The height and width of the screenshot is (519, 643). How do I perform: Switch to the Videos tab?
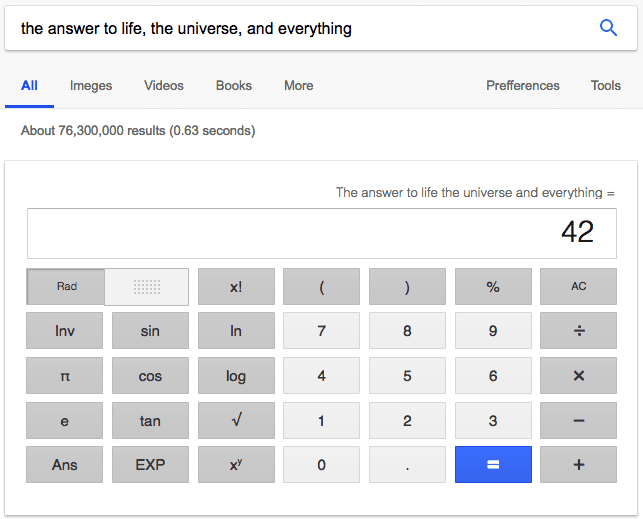coord(164,86)
